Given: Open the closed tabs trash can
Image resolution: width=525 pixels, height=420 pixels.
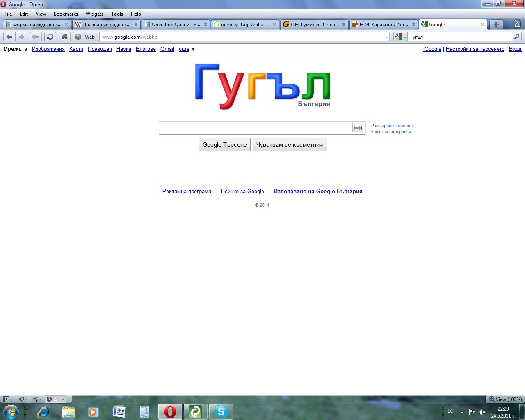Looking at the screenshot, I should (517, 24).
